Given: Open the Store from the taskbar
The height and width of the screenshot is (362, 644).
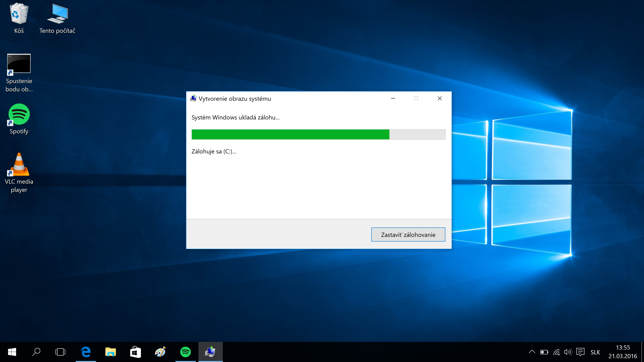Looking at the screenshot, I should pyautogui.click(x=135, y=352).
